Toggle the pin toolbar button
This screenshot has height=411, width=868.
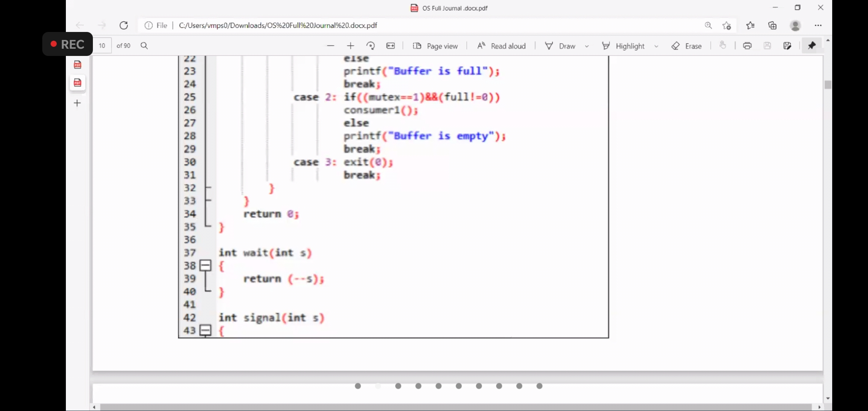(x=812, y=46)
